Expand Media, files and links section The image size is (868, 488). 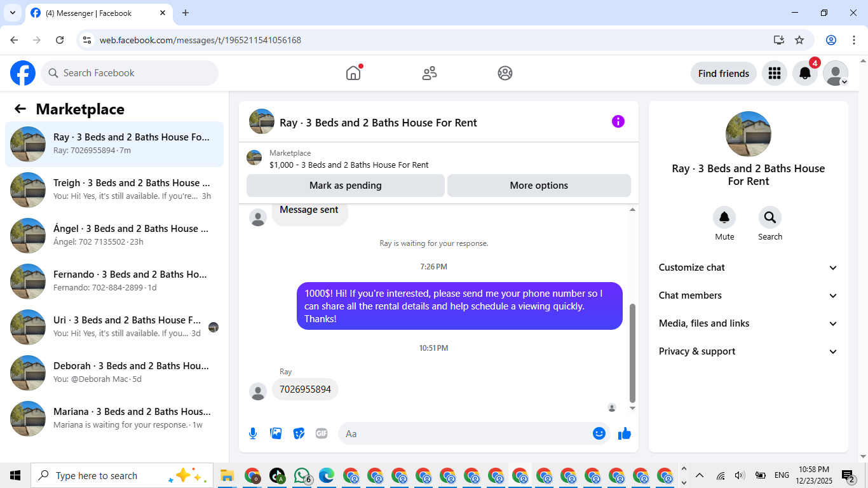749,323
